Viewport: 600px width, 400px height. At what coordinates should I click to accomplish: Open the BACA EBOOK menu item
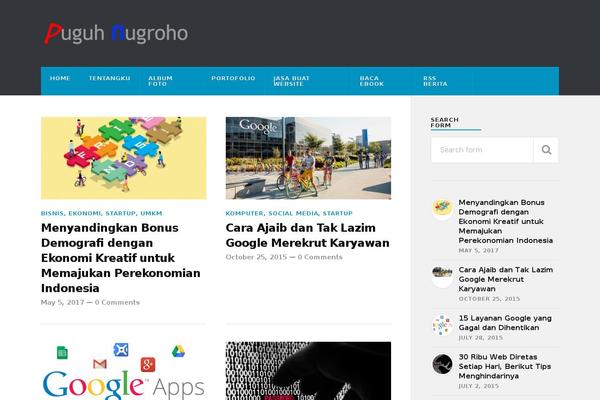(x=372, y=81)
